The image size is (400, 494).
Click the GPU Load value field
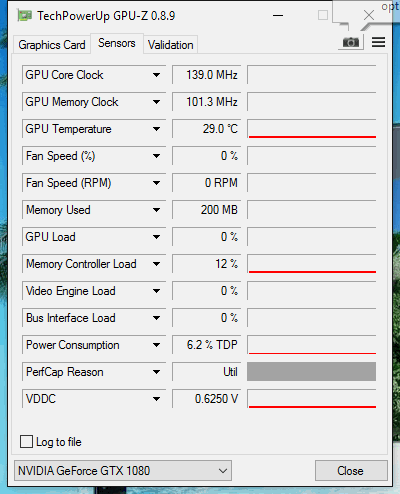click(x=206, y=237)
